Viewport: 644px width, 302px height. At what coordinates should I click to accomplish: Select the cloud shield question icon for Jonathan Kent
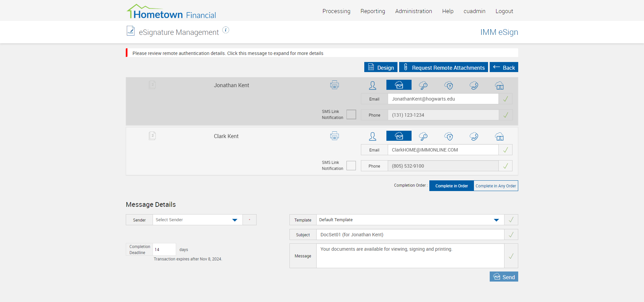coord(449,85)
